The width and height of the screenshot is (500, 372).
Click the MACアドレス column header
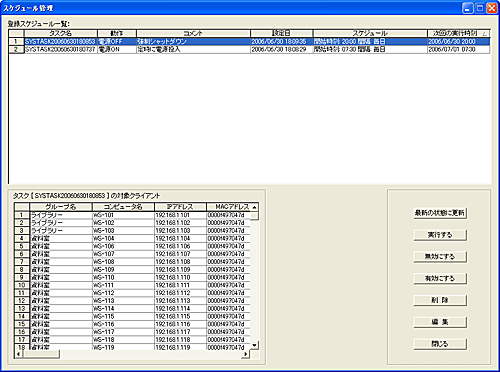pyautogui.click(x=228, y=207)
